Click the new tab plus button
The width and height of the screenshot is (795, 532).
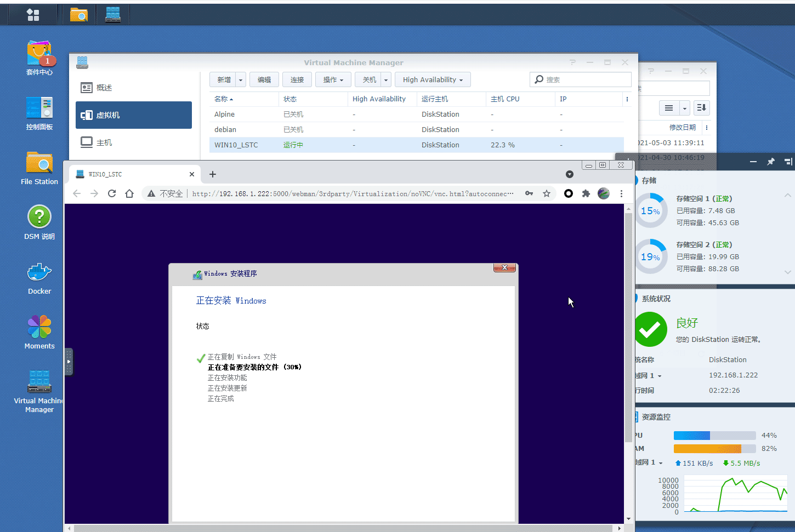coord(213,174)
